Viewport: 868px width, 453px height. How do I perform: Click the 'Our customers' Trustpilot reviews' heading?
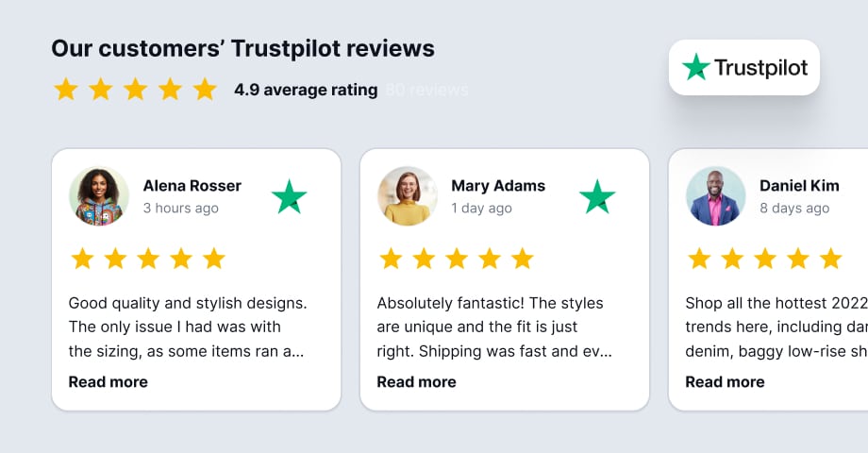242,48
